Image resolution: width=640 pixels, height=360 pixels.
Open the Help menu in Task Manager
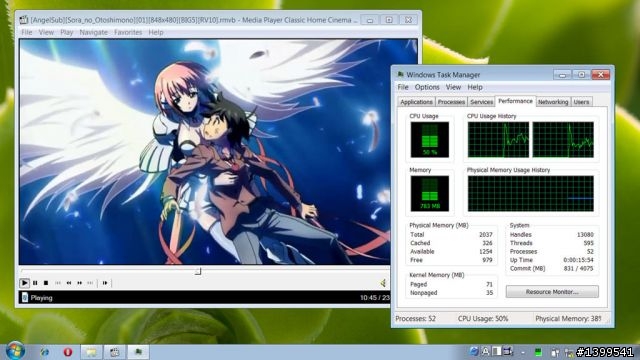pyautogui.click(x=475, y=87)
